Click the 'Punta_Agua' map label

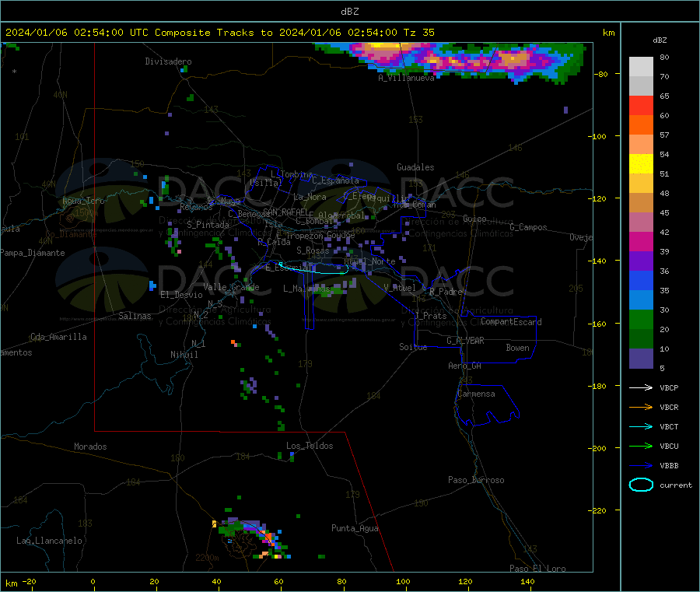pos(355,528)
